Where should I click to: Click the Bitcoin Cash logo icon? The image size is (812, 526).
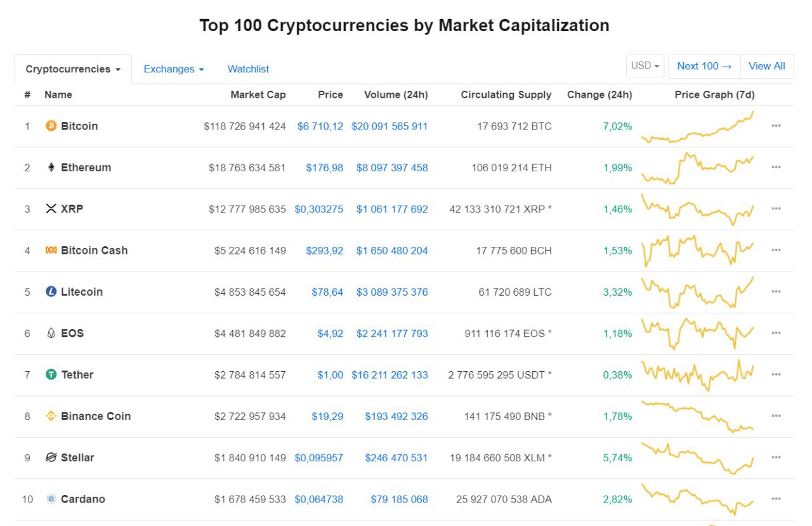51,250
